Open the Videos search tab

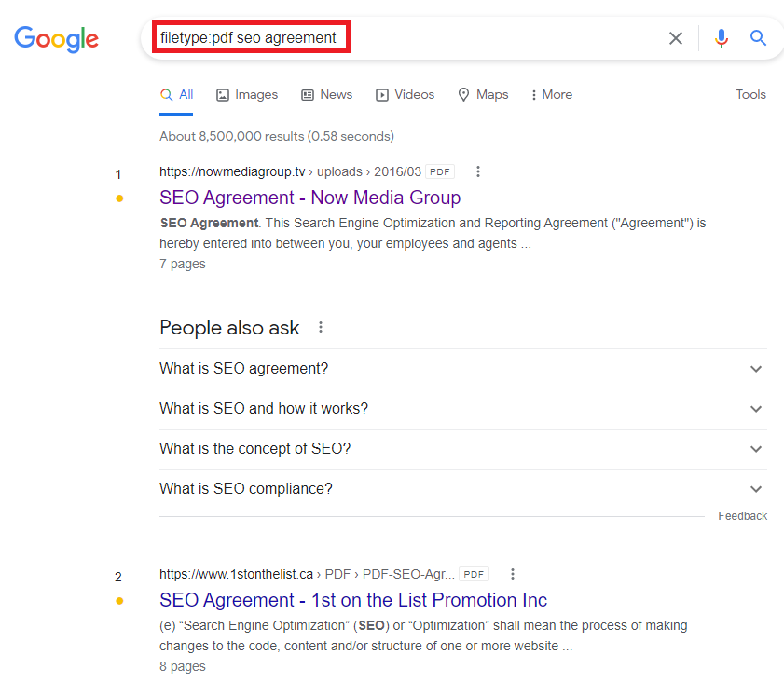click(405, 94)
